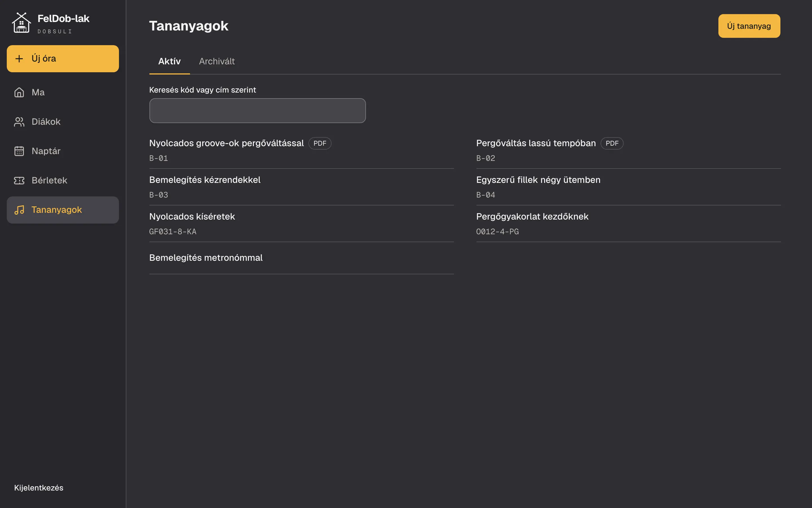812x508 pixels.
Task: Click the ticket icon beside Bérletek
Action: (x=19, y=180)
